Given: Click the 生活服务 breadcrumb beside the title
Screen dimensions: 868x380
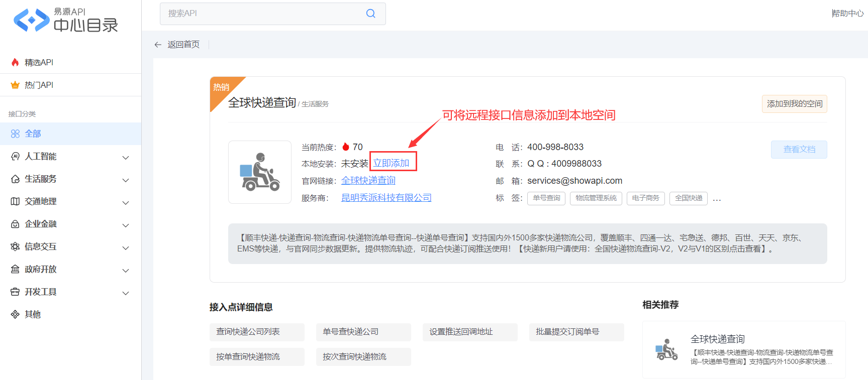Looking at the screenshot, I should coord(315,104).
